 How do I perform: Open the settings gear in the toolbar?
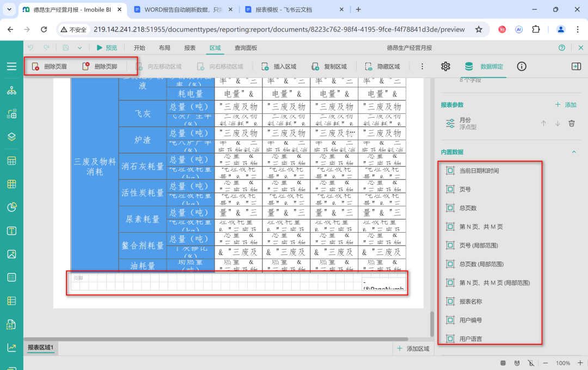click(x=445, y=66)
